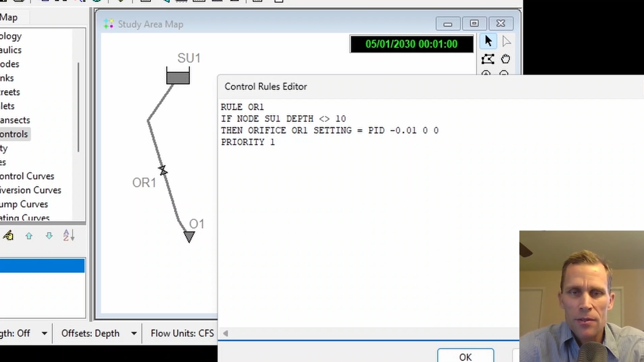
Task: Move selected item up with the arrow
Action: click(x=29, y=236)
